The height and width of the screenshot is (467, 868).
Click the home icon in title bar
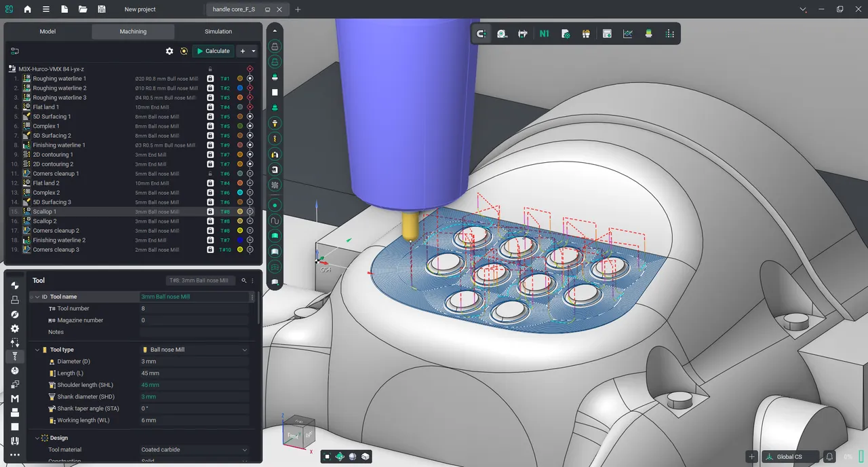pyautogui.click(x=28, y=10)
